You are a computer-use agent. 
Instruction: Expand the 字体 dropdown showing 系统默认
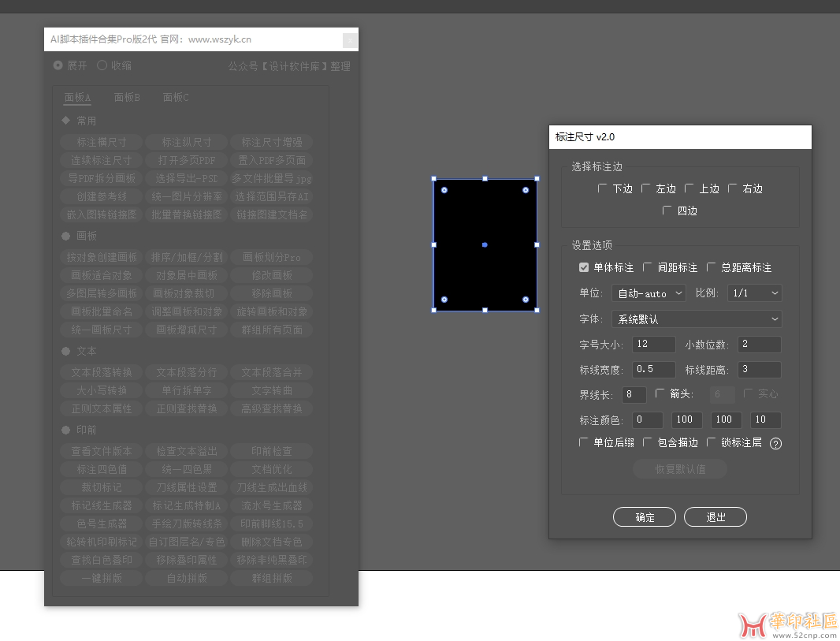click(697, 319)
